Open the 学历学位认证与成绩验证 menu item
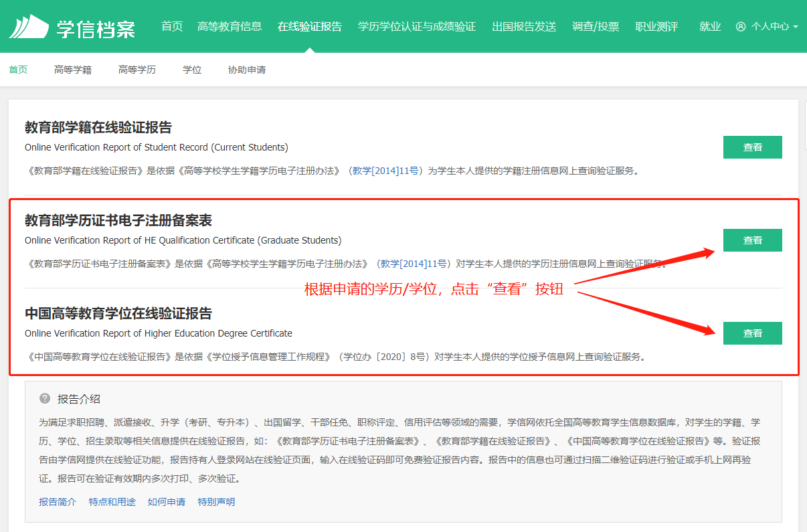This screenshot has width=807, height=532. pyautogui.click(x=416, y=26)
